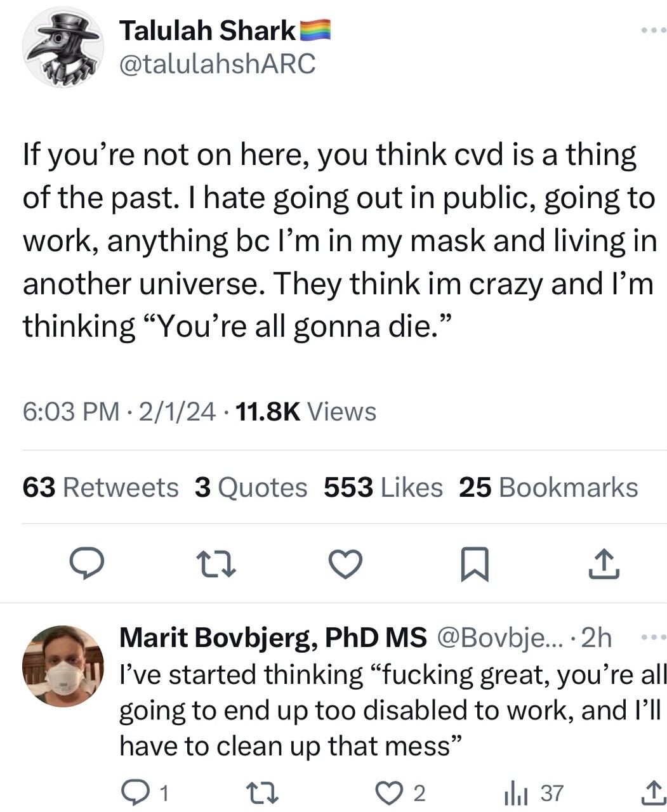The height and width of the screenshot is (812, 667).
Task: View analytics for reply with 37 views
Action: click(533, 792)
